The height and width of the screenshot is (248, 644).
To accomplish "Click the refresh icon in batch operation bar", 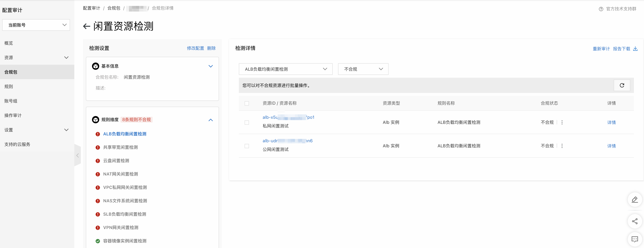I will [x=622, y=85].
